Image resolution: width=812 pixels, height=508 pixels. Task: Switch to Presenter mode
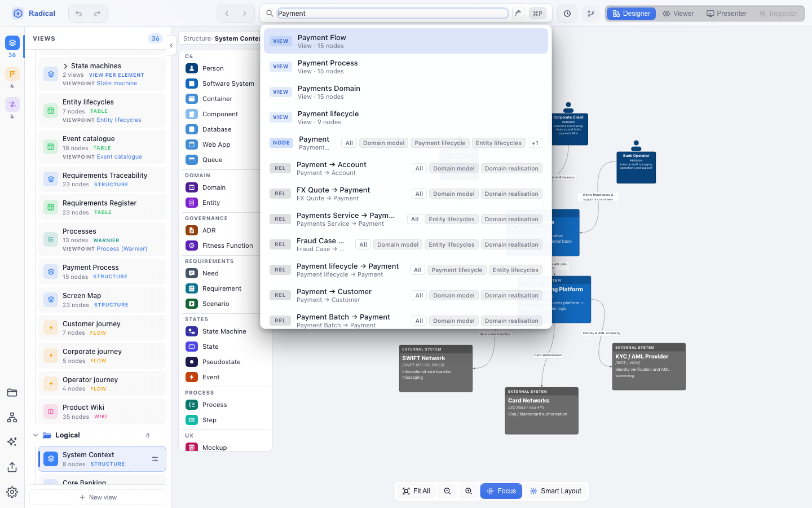click(x=726, y=14)
